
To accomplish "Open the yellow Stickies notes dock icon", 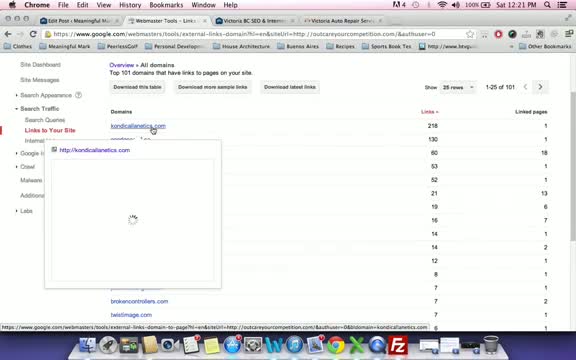I will click(x=212, y=346).
